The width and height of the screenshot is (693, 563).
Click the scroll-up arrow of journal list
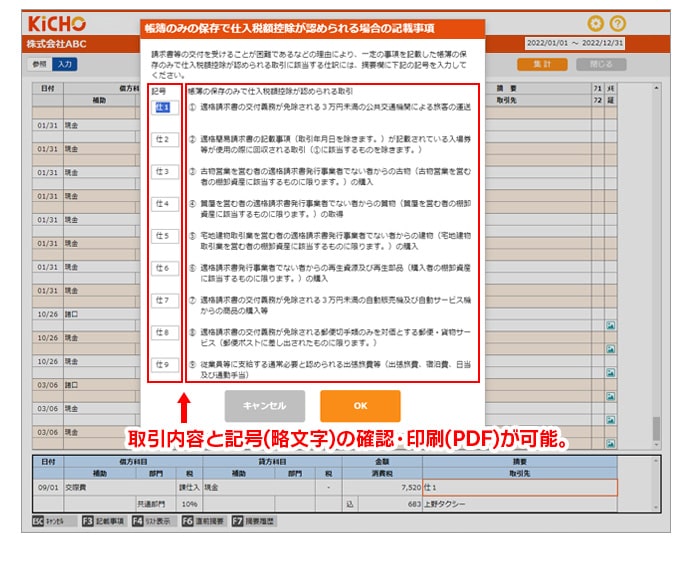[656, 88]
